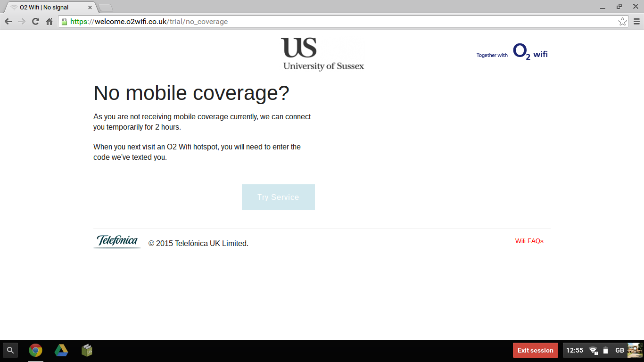Open the launcher search icon
The image size is (644, 362).
10,350
